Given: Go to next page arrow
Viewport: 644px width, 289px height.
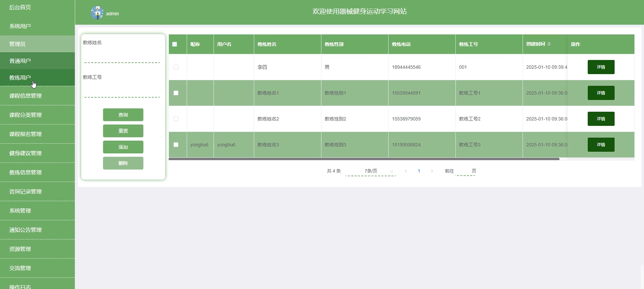Looking at the screenshot, I should pos(432,171).
